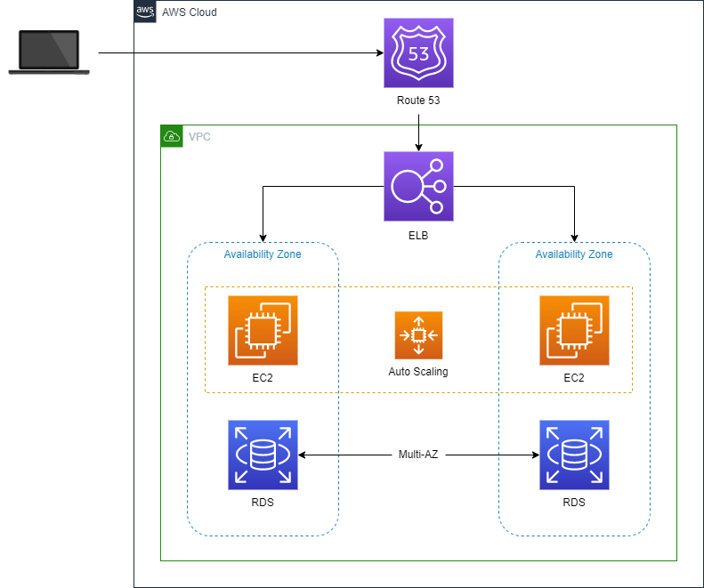Click the Auto Scaling icon
This screenshot has height=588, width=704.
[x=418, y=335]
